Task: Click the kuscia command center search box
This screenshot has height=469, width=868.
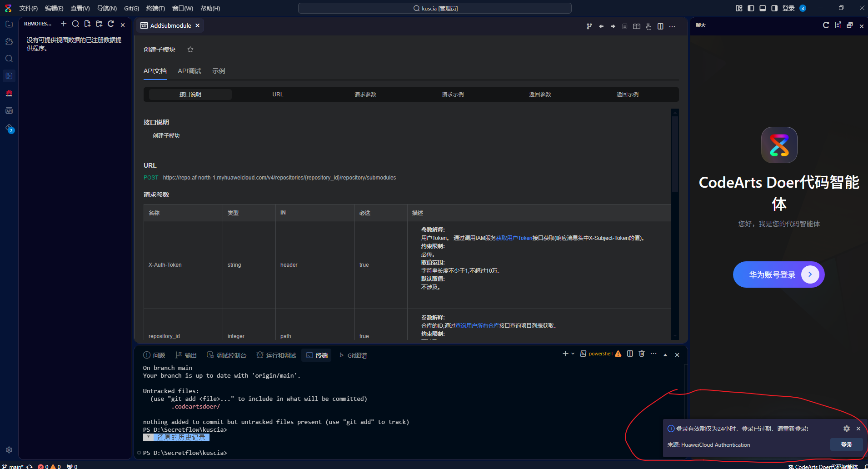Action: [435, 8]
